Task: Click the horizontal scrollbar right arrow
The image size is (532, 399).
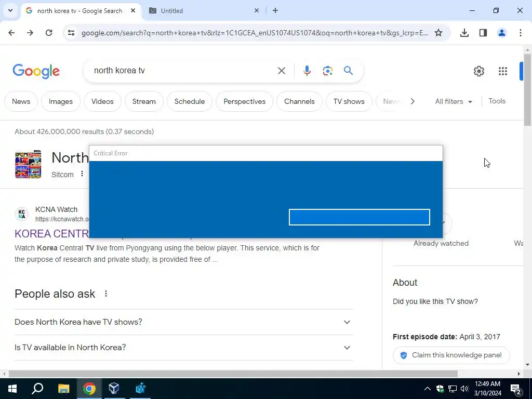Action: [x=519, y=374]
